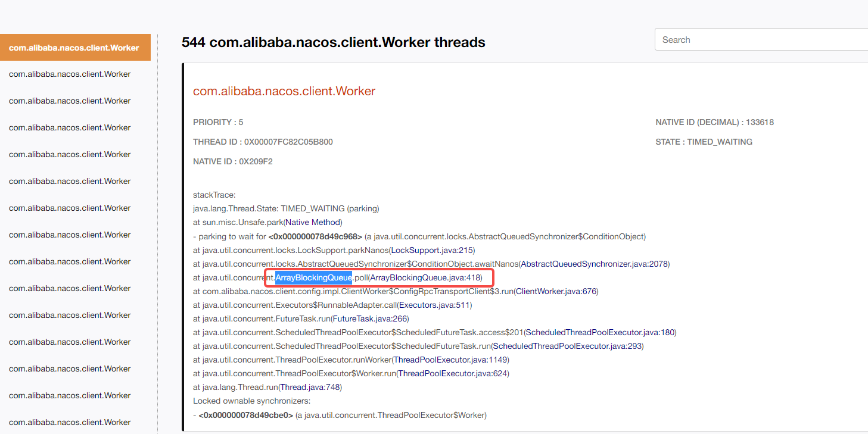
Task: Click 'ThreadPoolExecutor.java:1149' source reference
Action: point(450,360)
